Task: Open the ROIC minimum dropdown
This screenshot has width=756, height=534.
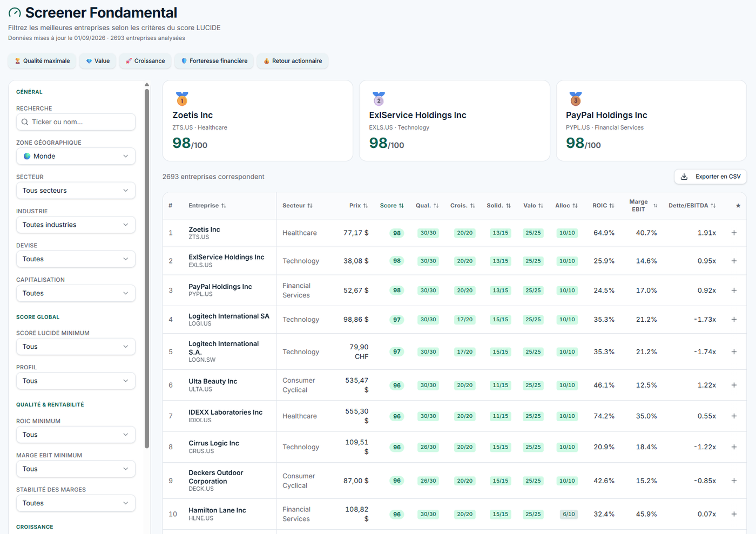Action: 76,435
